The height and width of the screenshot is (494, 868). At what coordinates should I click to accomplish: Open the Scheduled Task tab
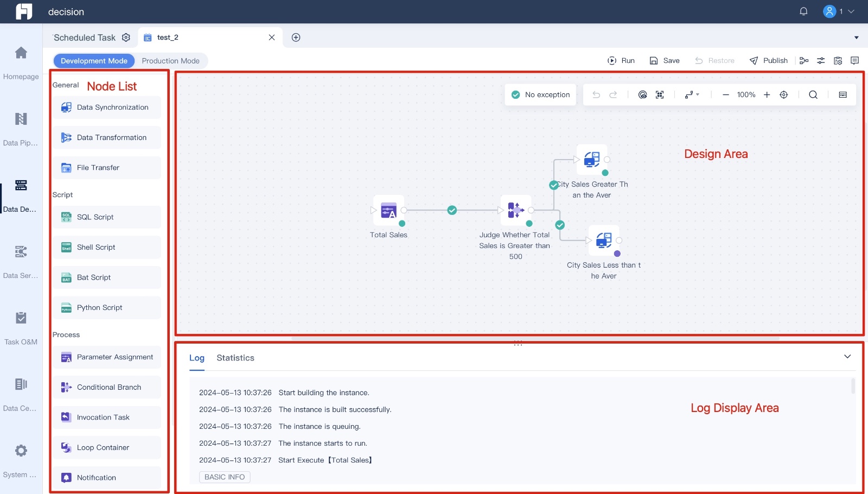pyautogui.click(x=85, y=37)
